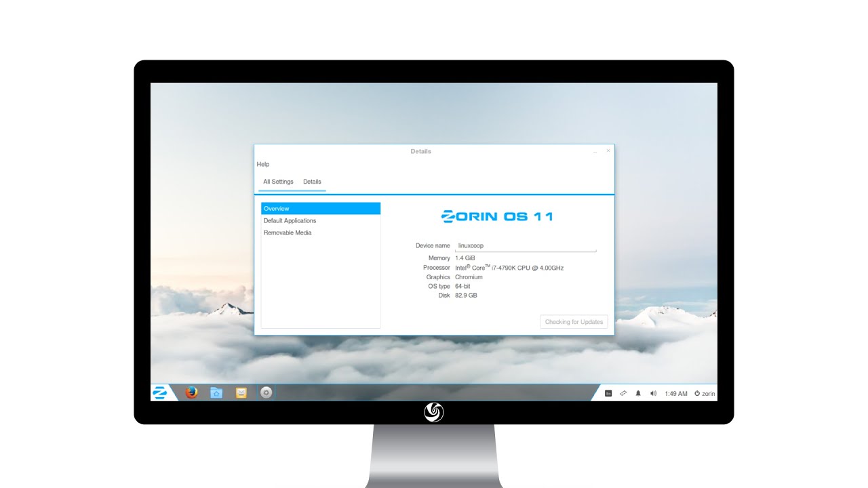Select the Graphics value Chromium
Viewport: 868px width, 488px height.
(x=469, y=277)
